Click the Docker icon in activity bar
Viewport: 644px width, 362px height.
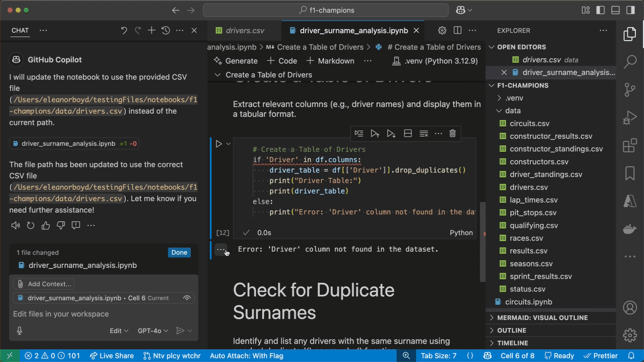(630, 229)
